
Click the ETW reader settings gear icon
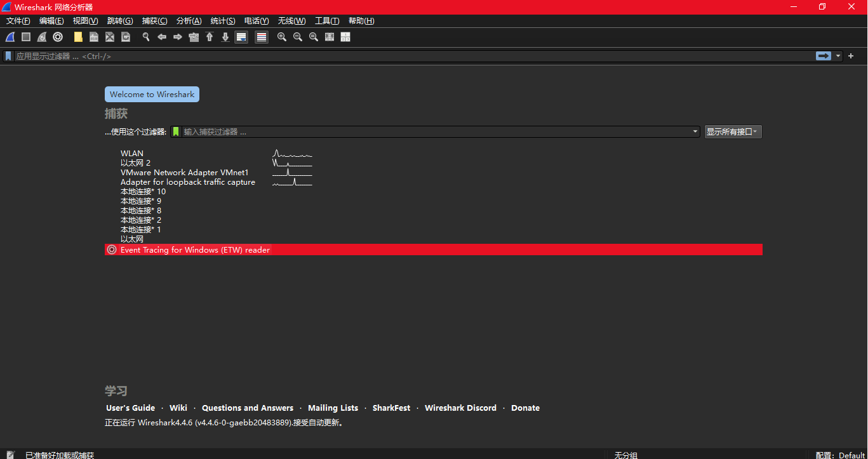112,250
